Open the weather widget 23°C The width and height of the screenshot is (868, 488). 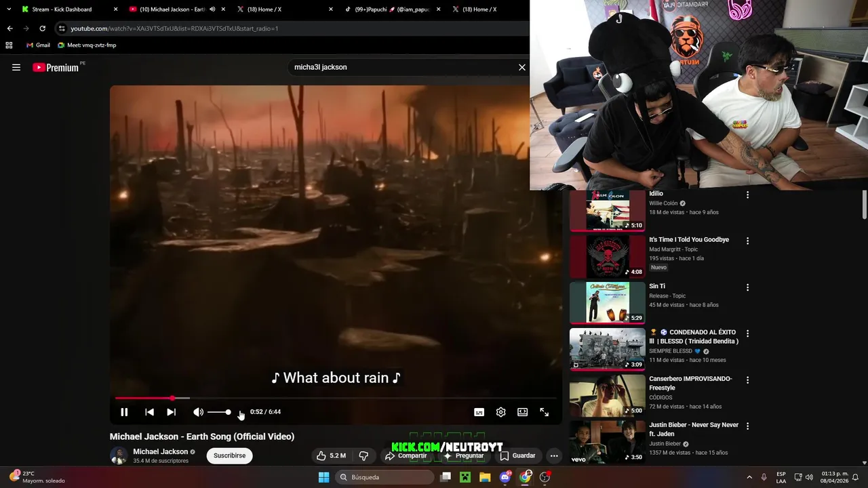tap(37, 477)
